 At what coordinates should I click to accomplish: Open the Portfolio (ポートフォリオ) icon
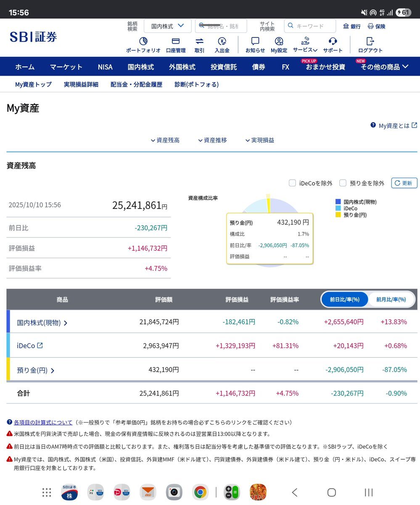point(143,42)
